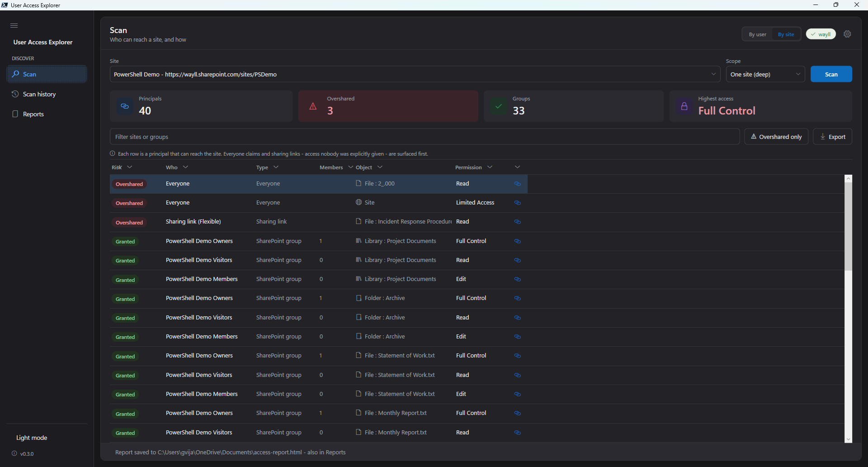Click the Overshared warning triangle icon

(x=313, y=106)
